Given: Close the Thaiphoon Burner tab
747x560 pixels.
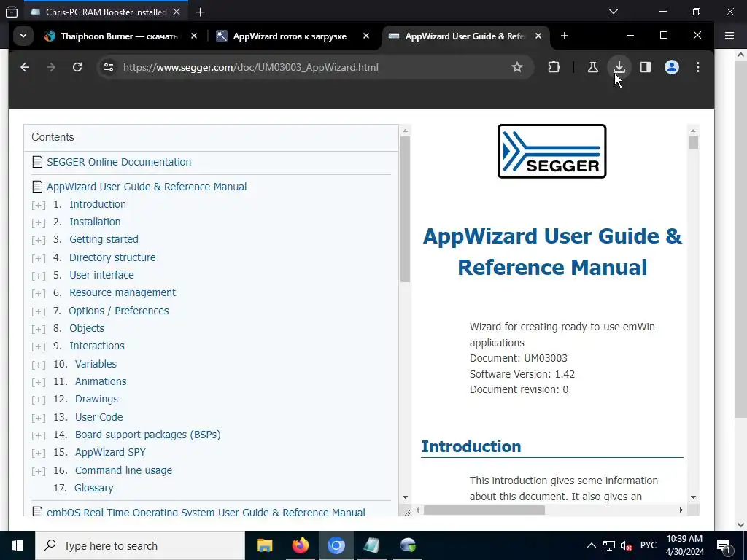Looking at the screenshot, I should [x=194, y=36].
